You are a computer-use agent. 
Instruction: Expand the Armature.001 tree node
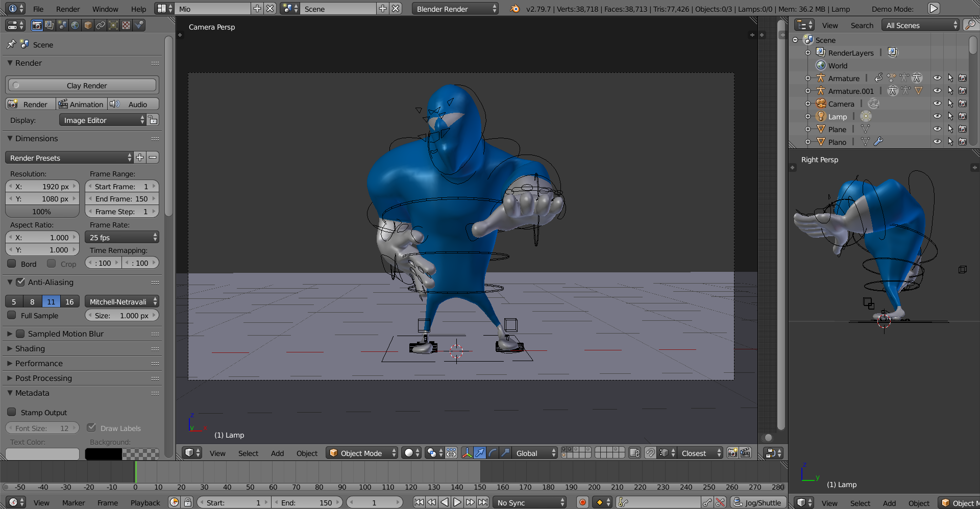808,91
